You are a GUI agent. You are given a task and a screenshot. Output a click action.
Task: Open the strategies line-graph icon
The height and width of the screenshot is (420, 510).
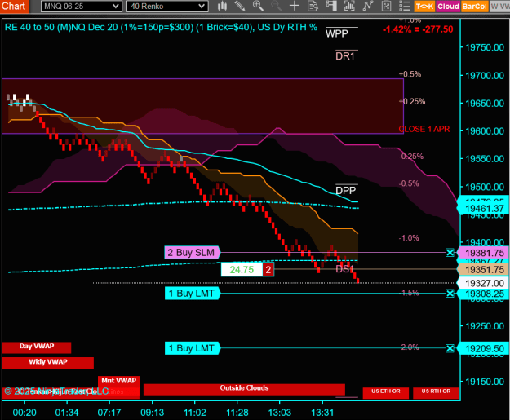tap(367, 6)
